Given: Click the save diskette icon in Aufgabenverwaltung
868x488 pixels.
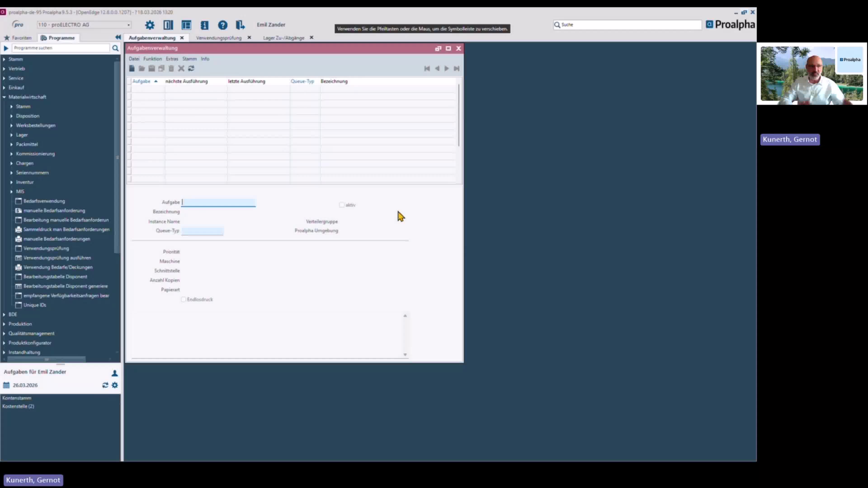Looking at the screenshot, I should point(152,68).
